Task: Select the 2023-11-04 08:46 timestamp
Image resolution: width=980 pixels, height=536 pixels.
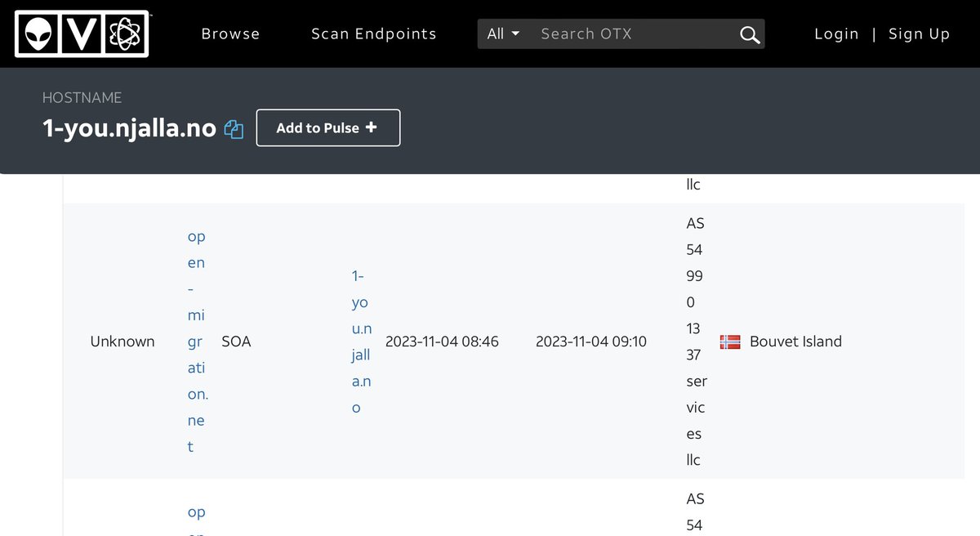Action: [442, 342]
